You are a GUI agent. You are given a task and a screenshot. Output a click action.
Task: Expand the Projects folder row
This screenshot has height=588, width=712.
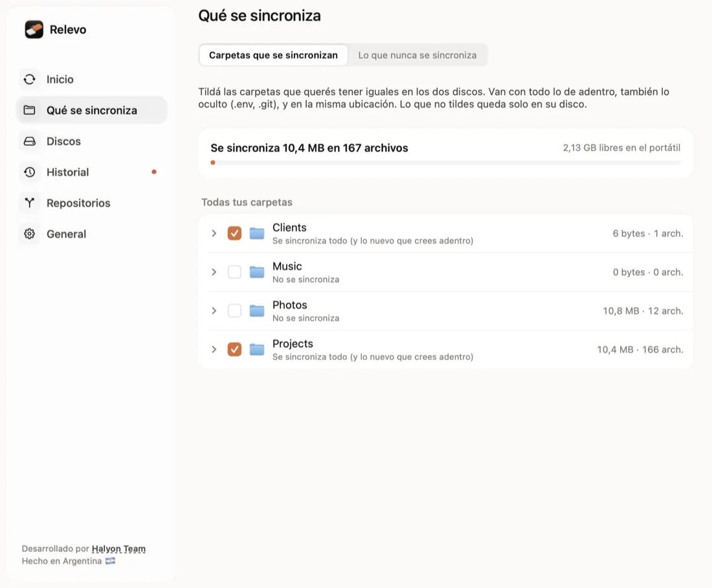coord(214,350)
